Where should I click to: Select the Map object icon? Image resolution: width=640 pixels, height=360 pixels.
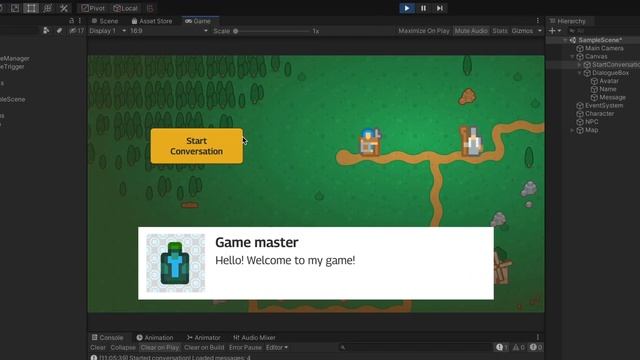tap(580, 130)
